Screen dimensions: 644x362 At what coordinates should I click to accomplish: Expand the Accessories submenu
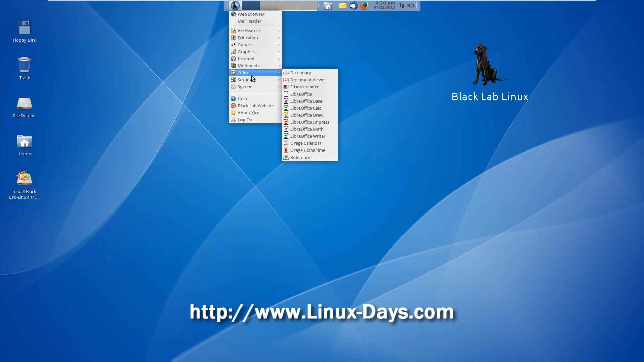pyautogui.click(x=256, y=31)
